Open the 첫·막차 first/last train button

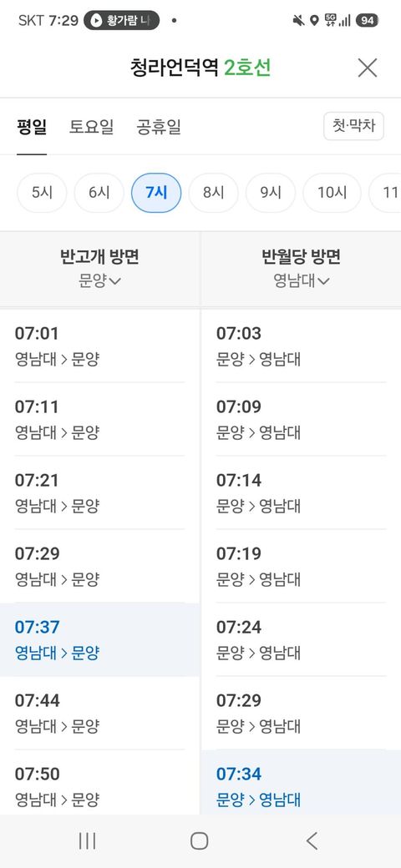click(354, 126)
